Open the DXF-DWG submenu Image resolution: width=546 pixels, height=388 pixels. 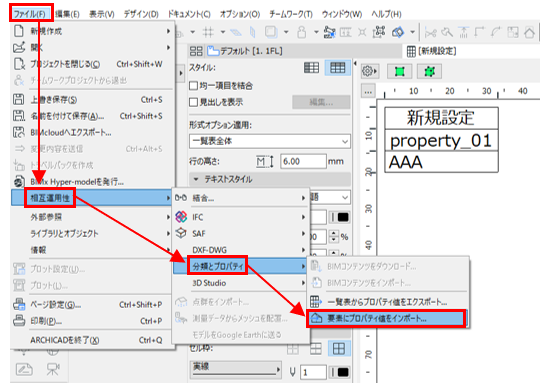pos(241,250)
